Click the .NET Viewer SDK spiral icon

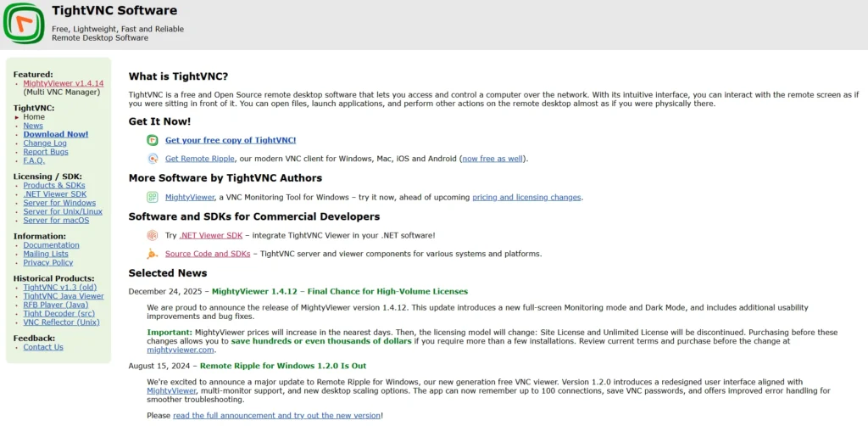pyautogui.click(x=153, y=235)
